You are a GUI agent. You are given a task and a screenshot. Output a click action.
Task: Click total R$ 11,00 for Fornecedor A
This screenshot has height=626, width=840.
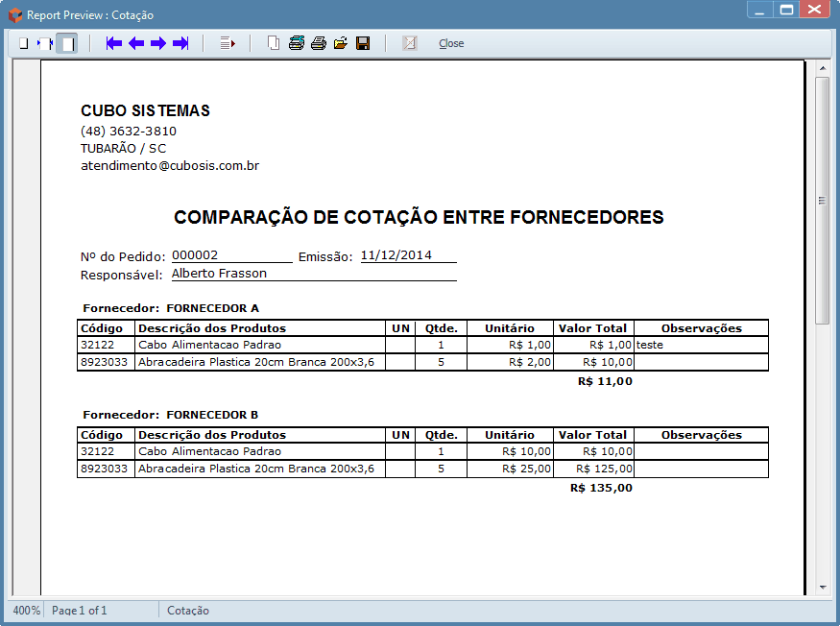point(606,381)
